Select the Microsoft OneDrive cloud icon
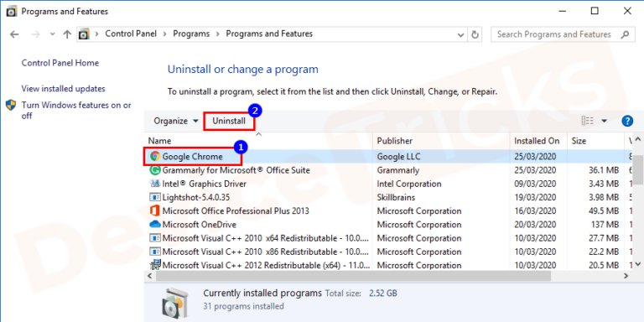Image resolution: width=644 pixels, height=322 pixels. [x=155, y=225]
